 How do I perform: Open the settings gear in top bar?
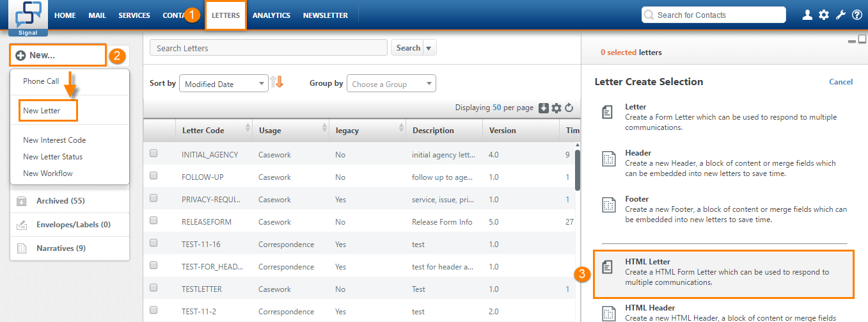(824, 15)
